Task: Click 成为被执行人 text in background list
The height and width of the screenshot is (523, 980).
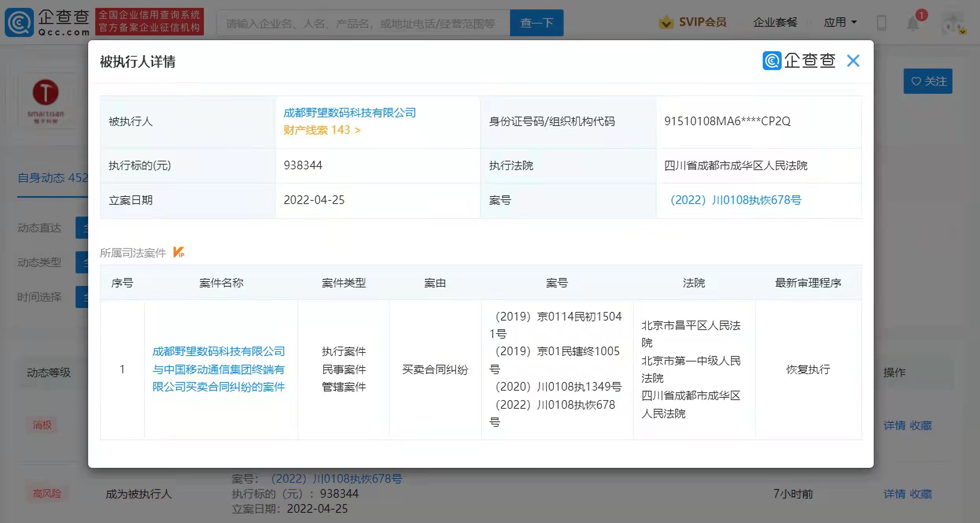Action: click(139, 494)
